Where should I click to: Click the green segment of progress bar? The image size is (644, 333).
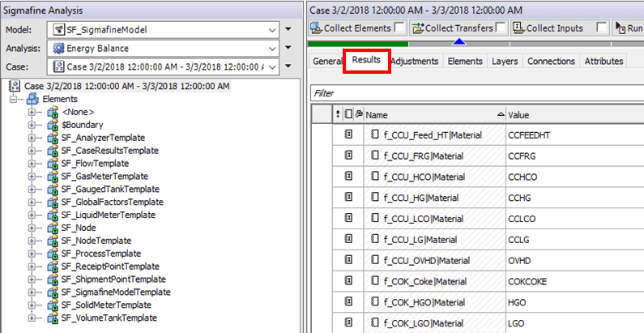coord(358,44)
